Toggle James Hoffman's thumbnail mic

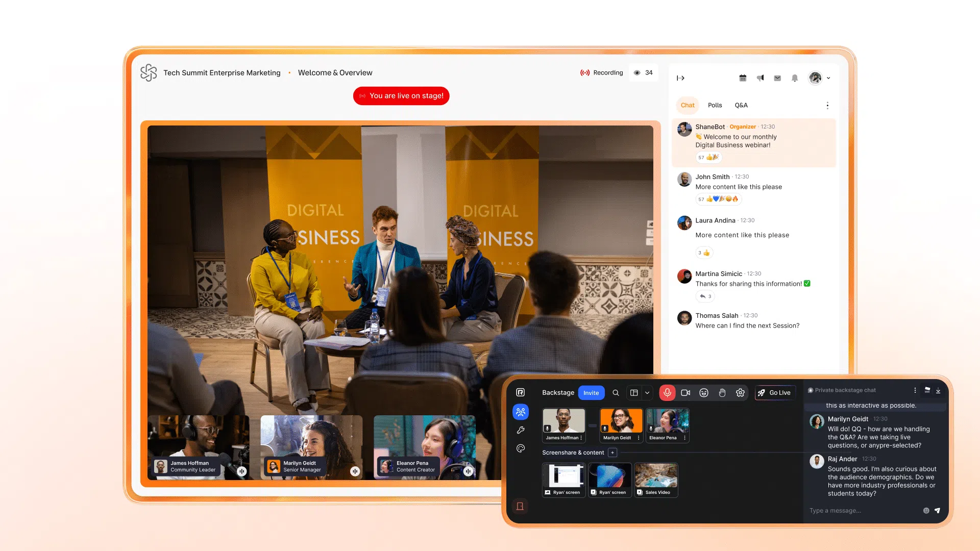pyautogui.click(x=547, y=429)
